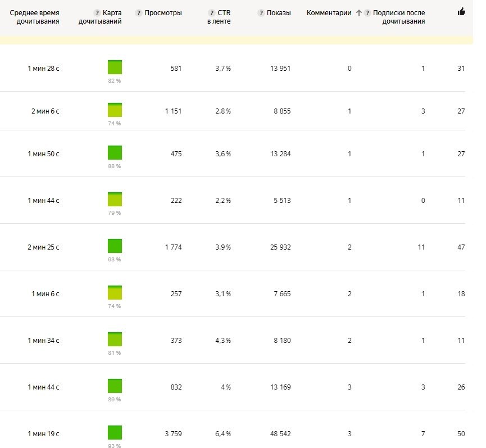Click the time value 1 мин 19 с
The image size is (486, 448).
click(x=43, y=434)
